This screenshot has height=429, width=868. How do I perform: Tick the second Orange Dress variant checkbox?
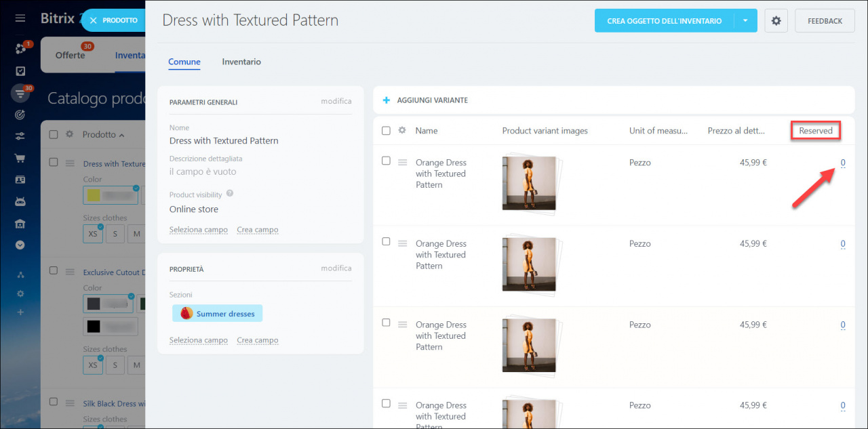tap(386, 241)
